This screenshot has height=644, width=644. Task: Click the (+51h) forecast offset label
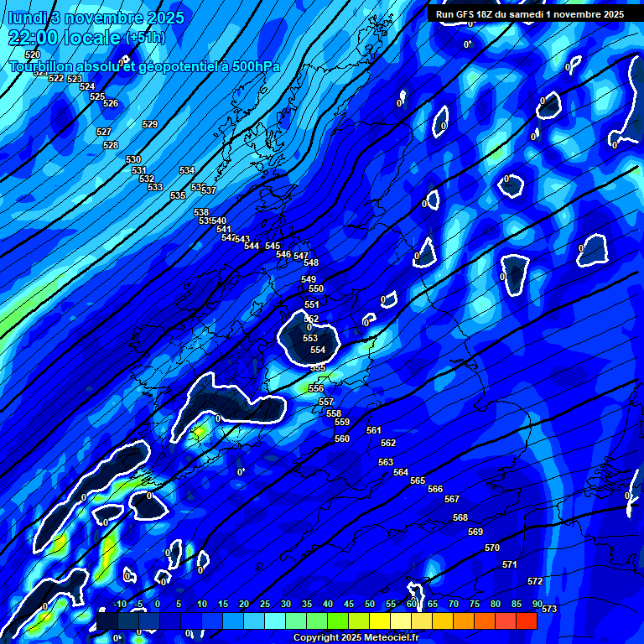point(145,39)
